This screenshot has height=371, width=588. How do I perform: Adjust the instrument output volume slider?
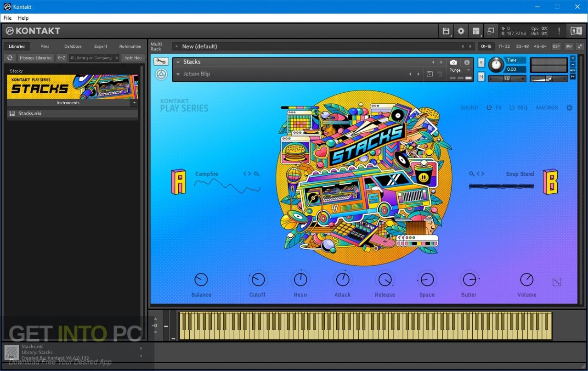pos(549,79)
